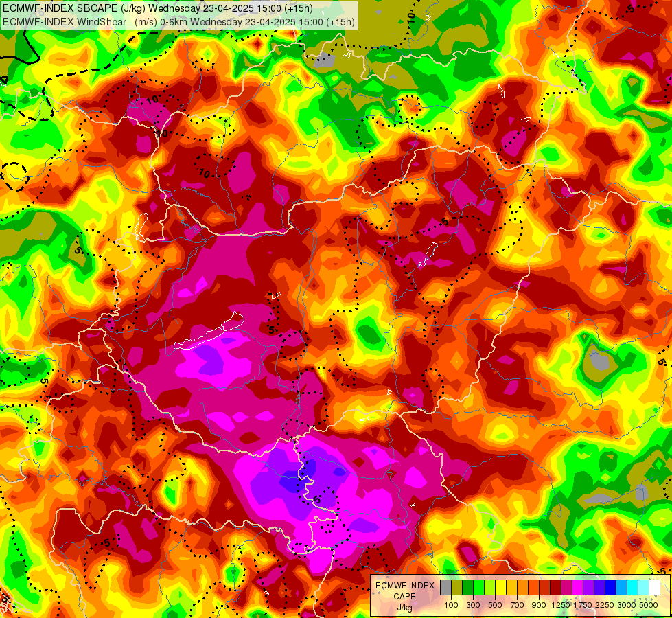The width and height of the screenshot is (672, 618).
Task: Click the pure blue swatch right of 2250 tick
Action: click(610, 588)
